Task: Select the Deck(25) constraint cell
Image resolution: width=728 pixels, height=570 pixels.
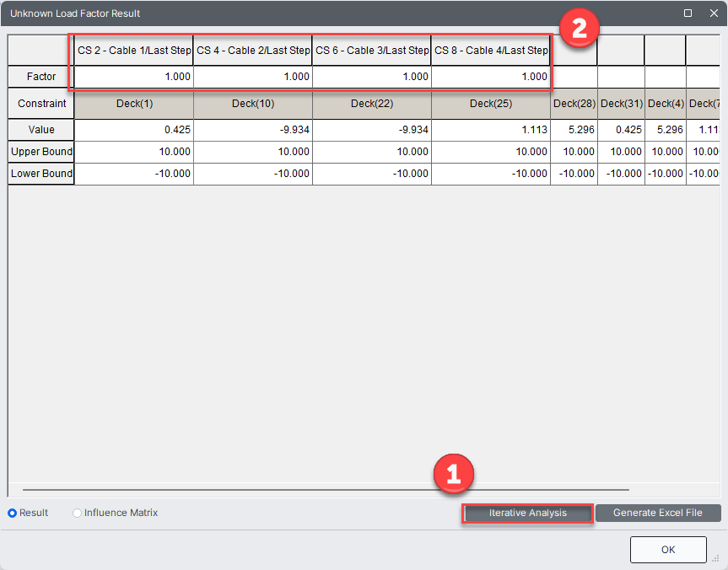Action: [491, 104]
